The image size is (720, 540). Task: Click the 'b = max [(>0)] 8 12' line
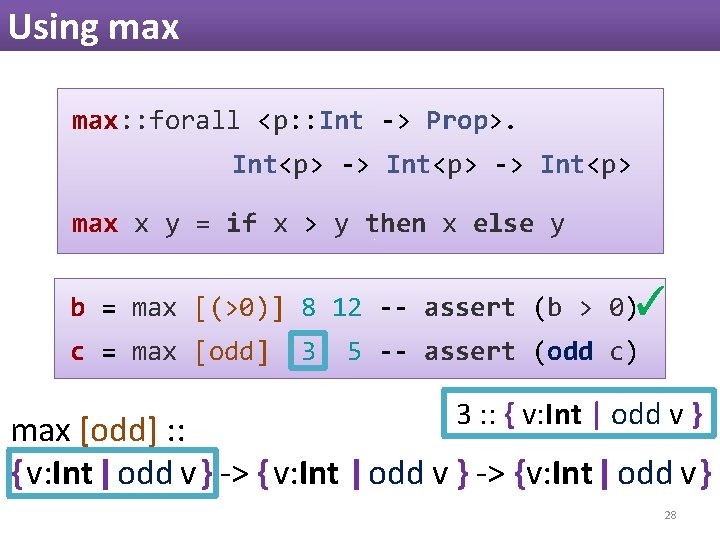point(216,308)
